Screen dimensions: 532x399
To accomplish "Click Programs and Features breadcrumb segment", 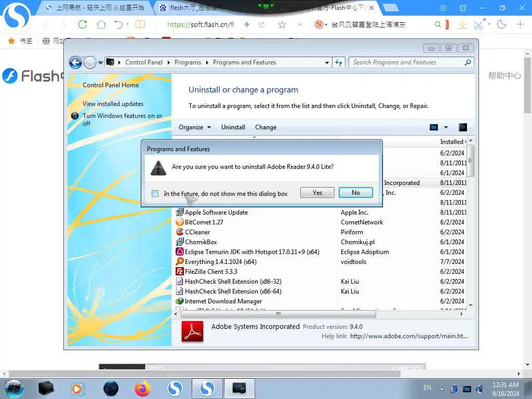I will pyautogui.click(x=244, y=62).
